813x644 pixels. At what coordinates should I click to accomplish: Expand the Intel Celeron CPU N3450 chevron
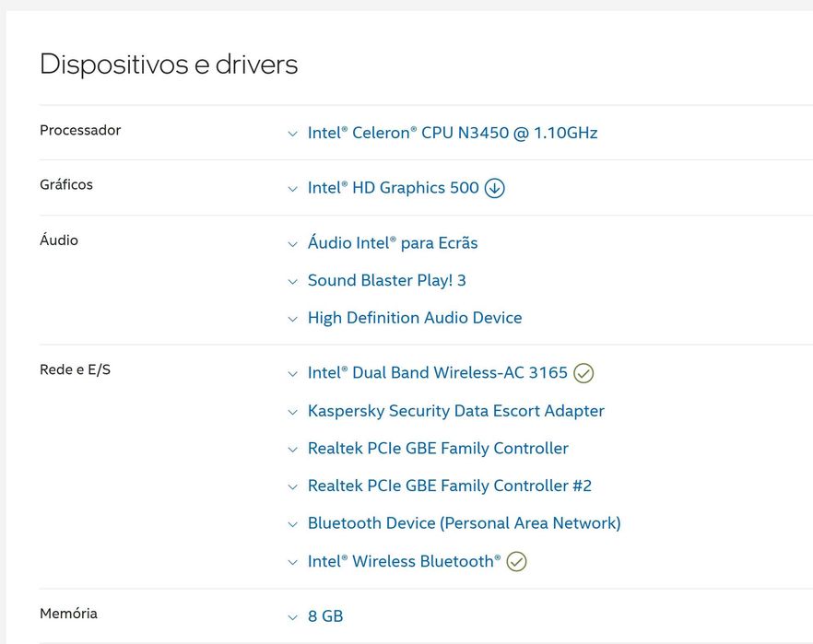pos(293,134)
